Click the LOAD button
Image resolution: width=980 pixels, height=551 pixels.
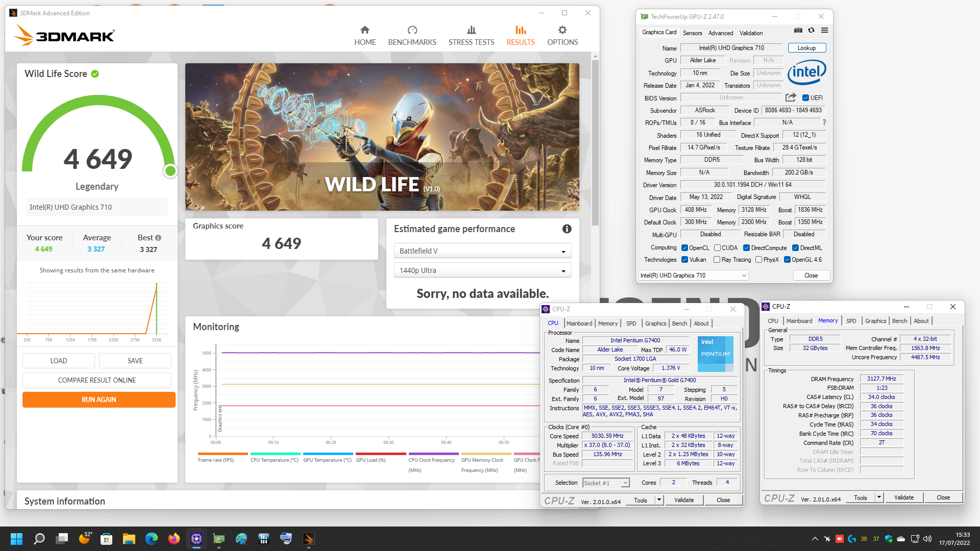tap(59, 361)
